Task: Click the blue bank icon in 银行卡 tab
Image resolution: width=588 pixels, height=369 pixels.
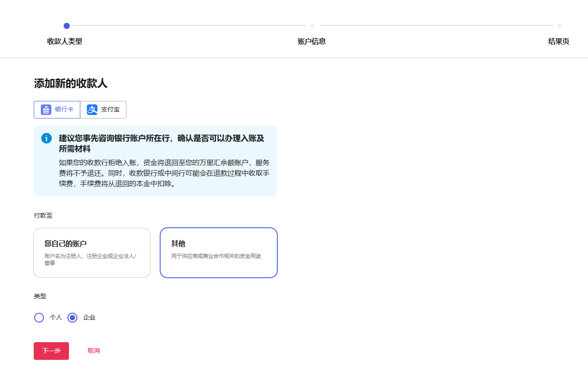Action: [46, 110]
